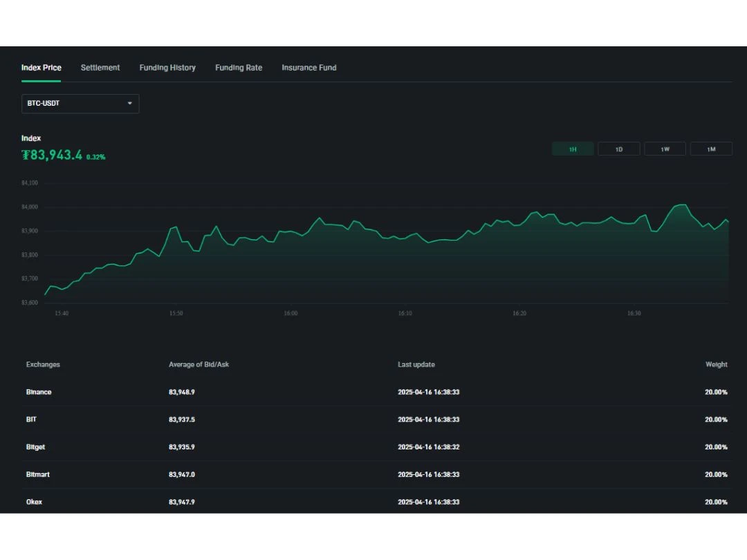The height and width of the screenshot is (560, 747).
Task: Enable the 1H chart interval
Action: click(x=572, y=148)
